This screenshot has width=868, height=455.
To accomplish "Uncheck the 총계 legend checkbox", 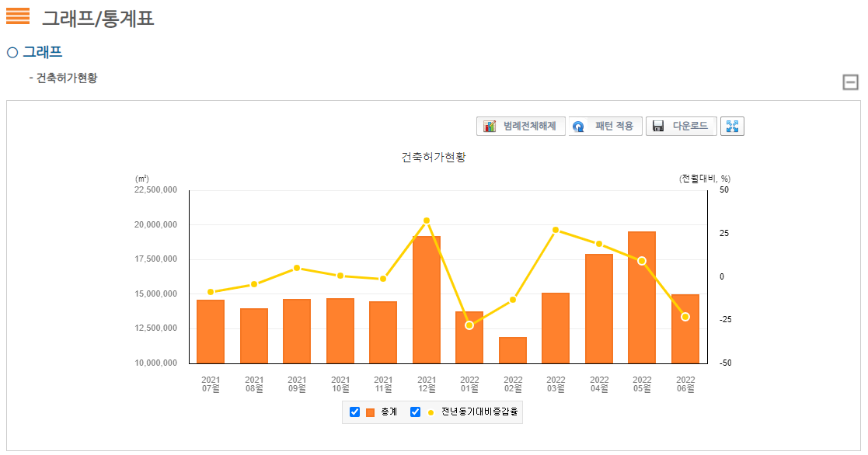I will tap(355, 412).
